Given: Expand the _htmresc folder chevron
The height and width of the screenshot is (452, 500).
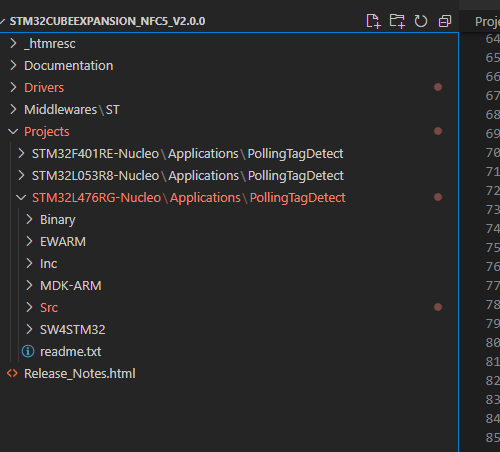Looking at the screenshot, I should [x=13, y=43].
